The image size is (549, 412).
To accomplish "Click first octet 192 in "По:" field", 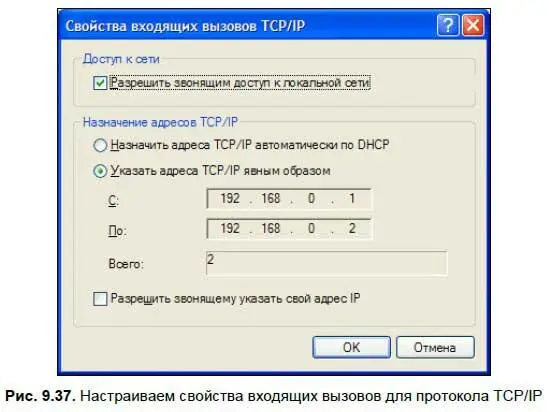I will [x=230, y=229].
